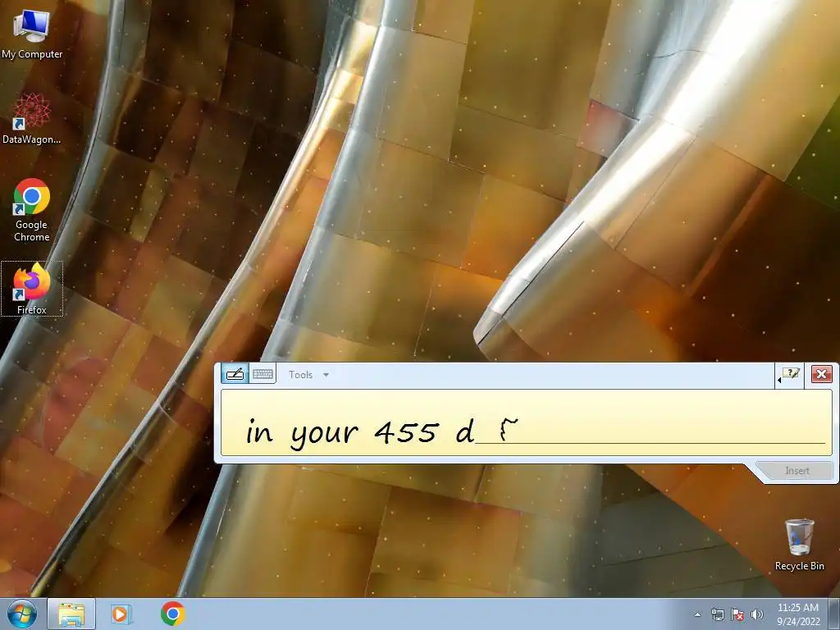Open the volume speaker tray icon
The image size is (840, 630).
click(x=756, y=614)
